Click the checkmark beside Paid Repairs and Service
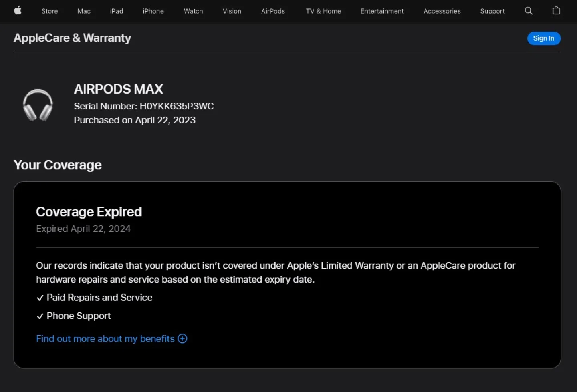The height and width of the screenshot is (392, 577). tap(40, 298)
